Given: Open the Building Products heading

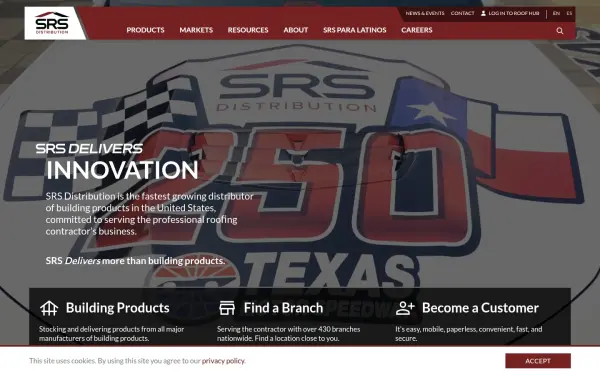Looking at the screenshot, I should click(x=117, y=308).
